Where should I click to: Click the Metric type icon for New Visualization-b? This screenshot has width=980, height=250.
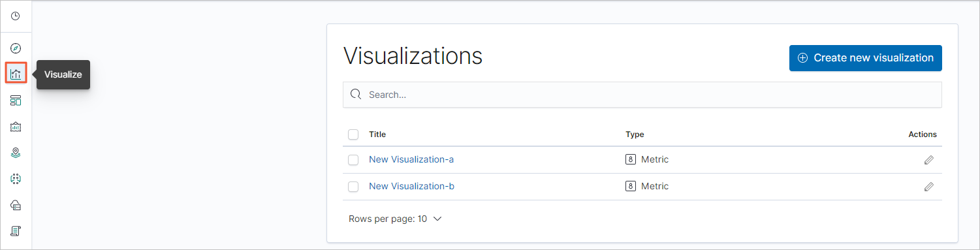click(631, 186)
